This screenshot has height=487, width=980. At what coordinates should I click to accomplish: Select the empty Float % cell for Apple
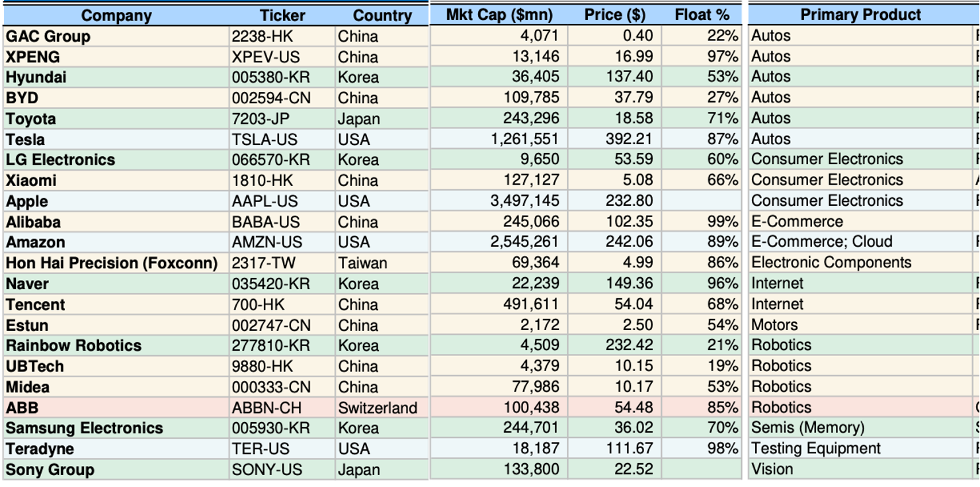(x=702, y=200)
